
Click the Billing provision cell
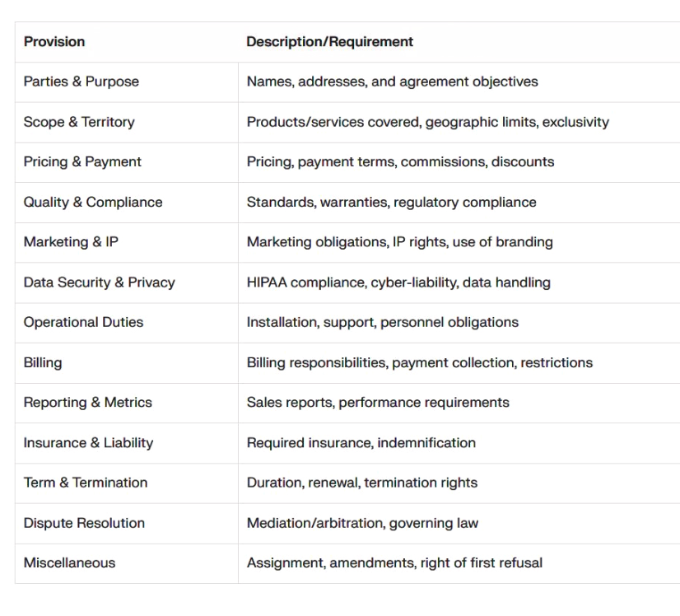(43, 362)
